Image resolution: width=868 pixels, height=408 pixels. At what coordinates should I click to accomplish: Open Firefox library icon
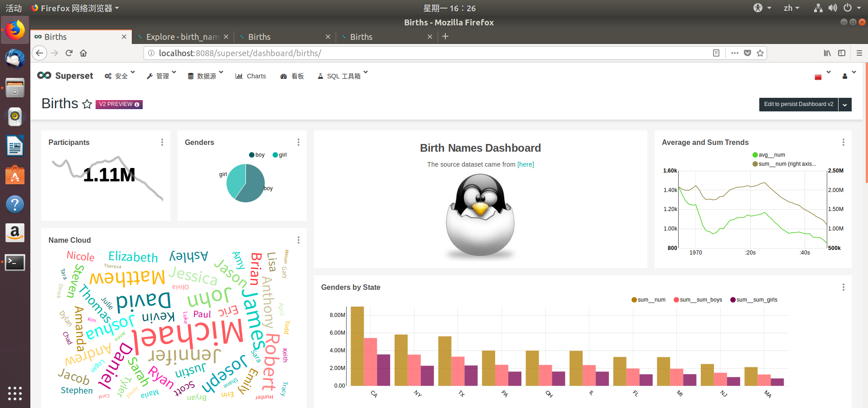[827, 53]
